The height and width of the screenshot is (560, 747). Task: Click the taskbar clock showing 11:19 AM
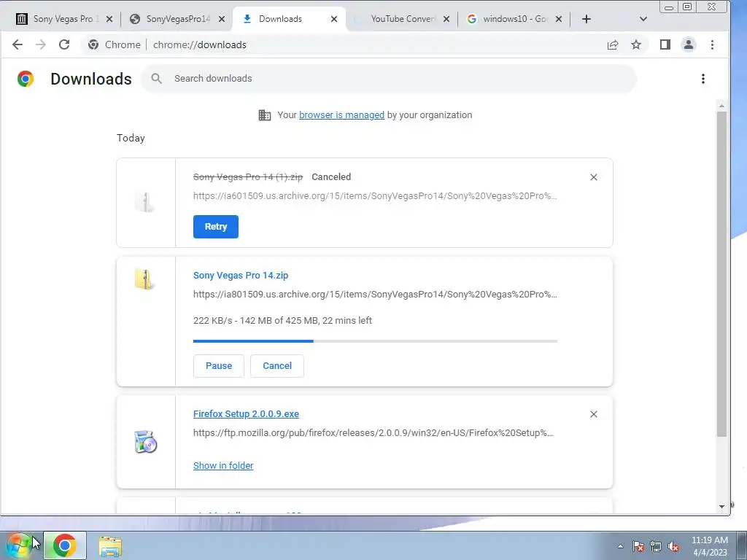[709, 546]
